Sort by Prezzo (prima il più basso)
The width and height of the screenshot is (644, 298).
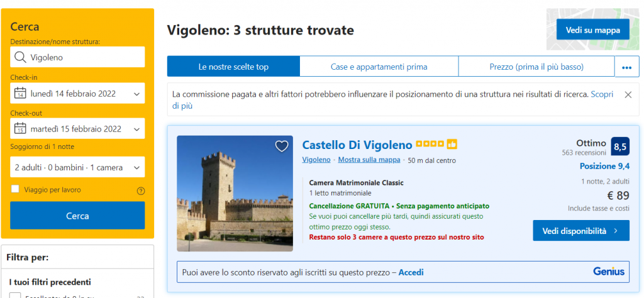pos(536,67)
